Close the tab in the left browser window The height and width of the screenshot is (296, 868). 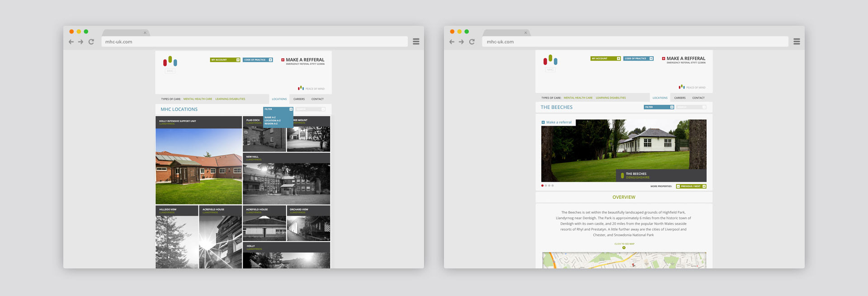[145, 33]
